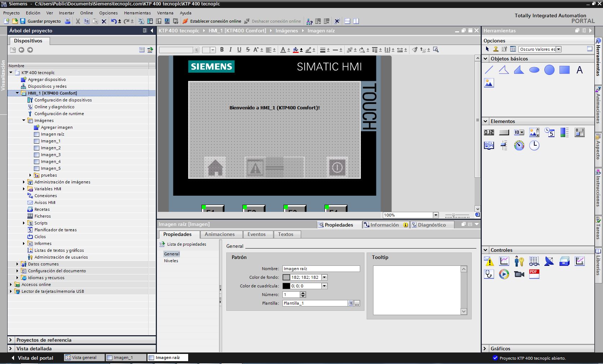Open the Color de fondo dropdown
Viewport: 603px width, 364px height.
pos(325,277)
